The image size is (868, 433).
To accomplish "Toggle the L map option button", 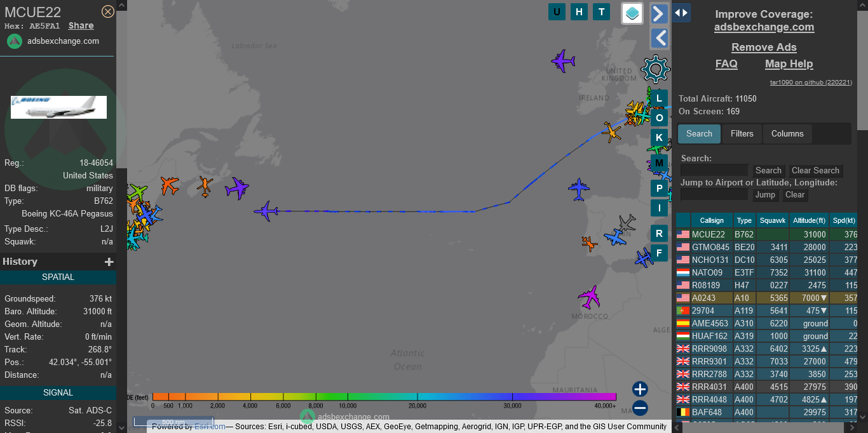I will tap(659, 98).
